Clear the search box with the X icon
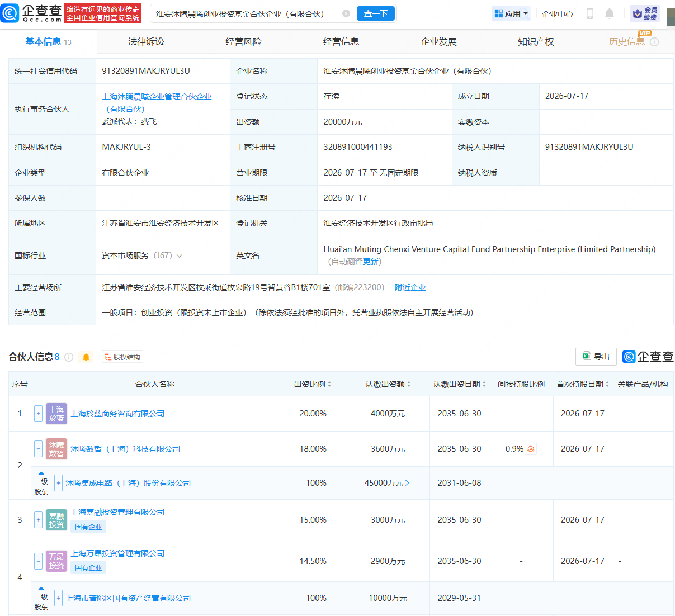This screenshot has height=616, width=675. [346, 13]
